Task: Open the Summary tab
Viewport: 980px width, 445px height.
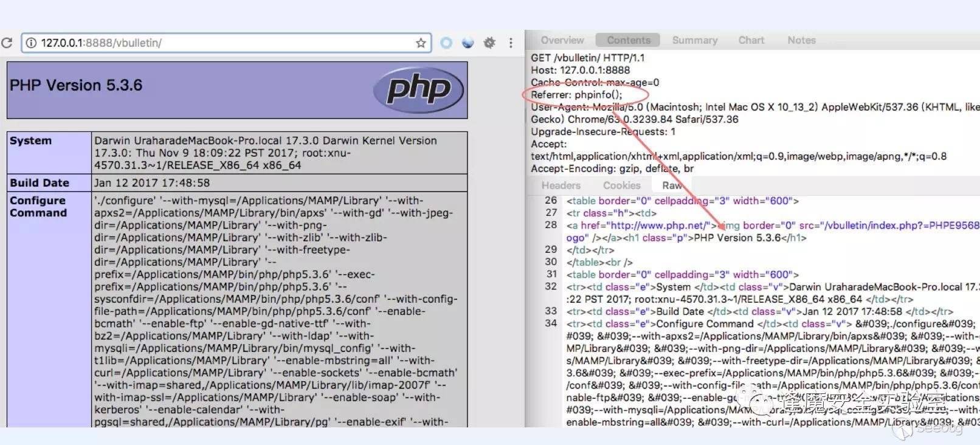Action: click(695, 40)
